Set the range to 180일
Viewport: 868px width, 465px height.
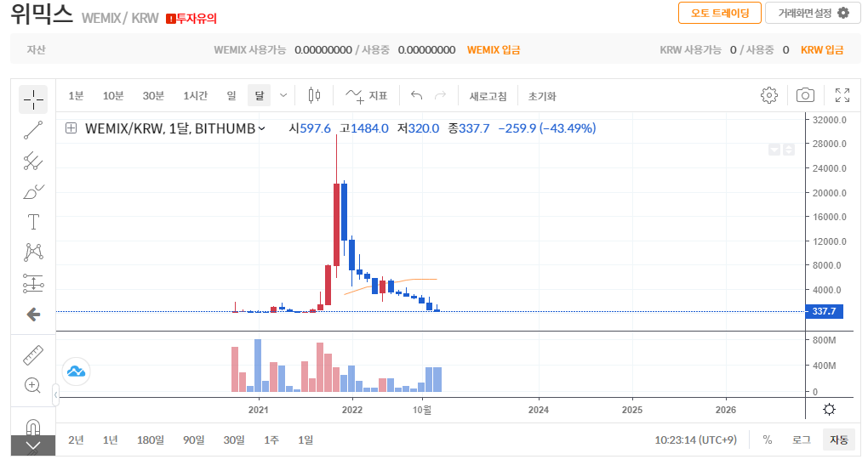(151, 440)
